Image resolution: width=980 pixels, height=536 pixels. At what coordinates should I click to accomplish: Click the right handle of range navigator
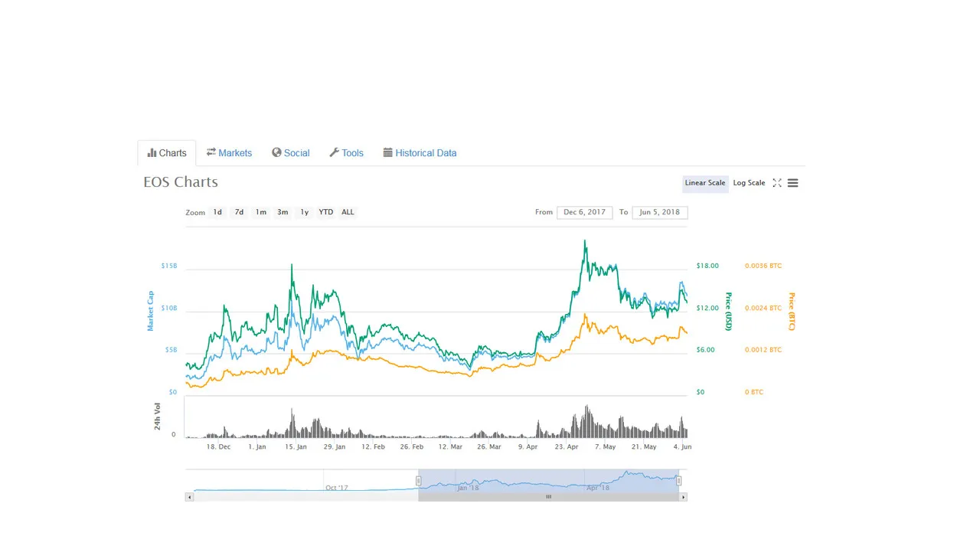(x=678, y=481)
